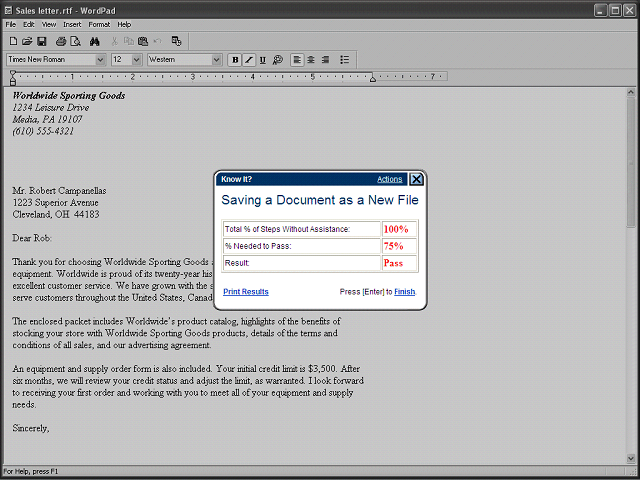The width and height of the screenshot is (640, 480).
Task: Click the WordPad title bar icon
Action: (x=8, y=10)
